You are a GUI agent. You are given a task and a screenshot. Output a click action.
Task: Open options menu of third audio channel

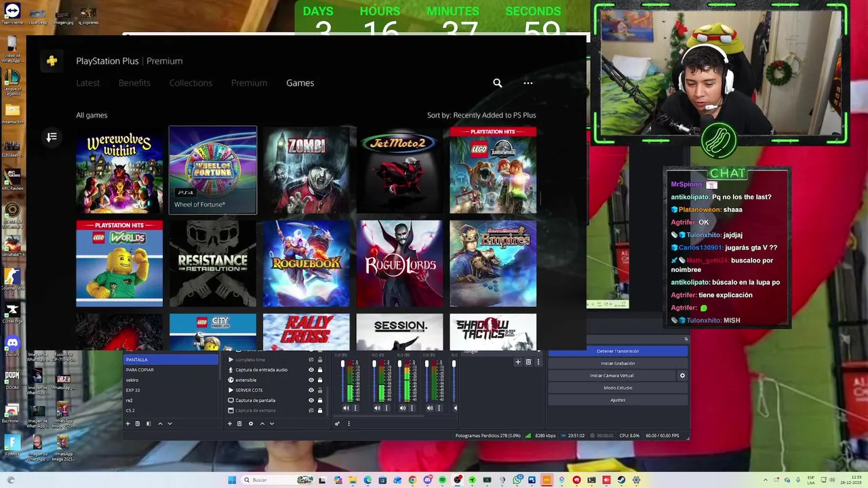click(412, 408)
